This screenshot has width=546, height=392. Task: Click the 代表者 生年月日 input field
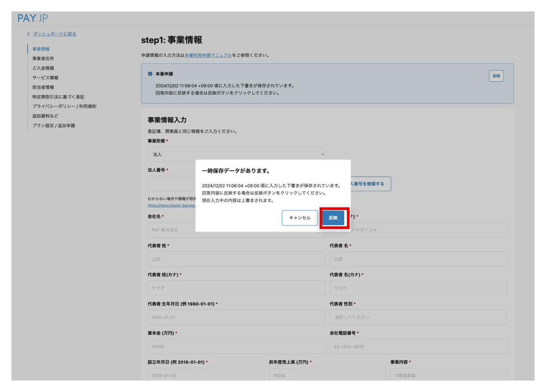point(236,317)
